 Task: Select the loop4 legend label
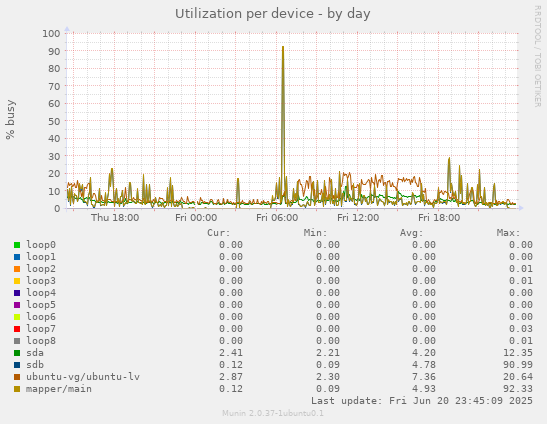[x=41, y=293]
